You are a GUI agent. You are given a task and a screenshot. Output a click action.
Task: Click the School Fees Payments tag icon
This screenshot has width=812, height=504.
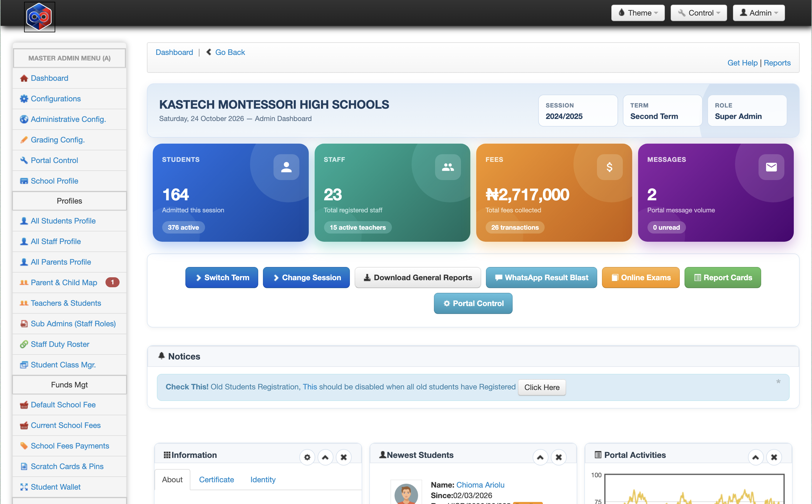coord(24,446)
